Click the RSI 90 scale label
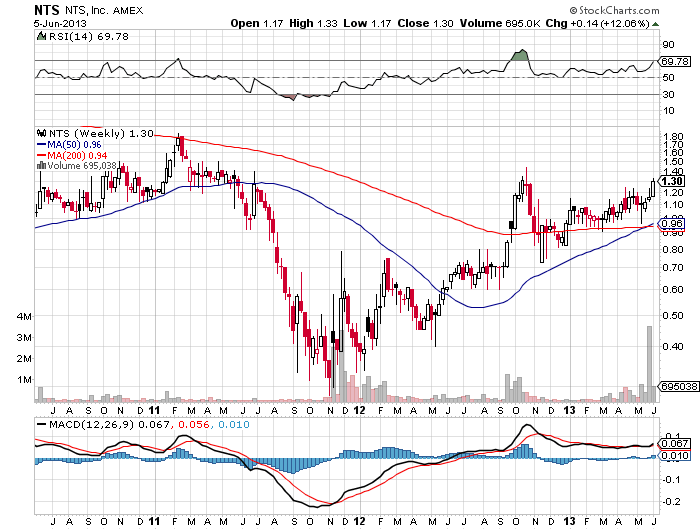The height and width of the screenshot is (530, 700). pyautogui.click(x=668, y=45)
